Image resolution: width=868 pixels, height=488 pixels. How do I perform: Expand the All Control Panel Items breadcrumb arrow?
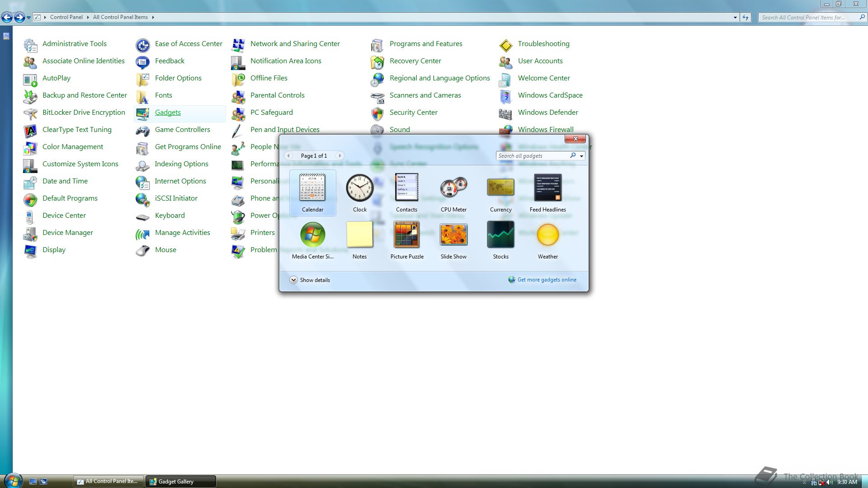coord(153,17)
